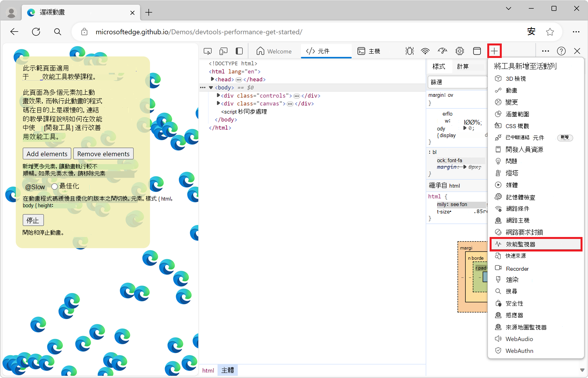Click the 停止 button

coord(33,220)
